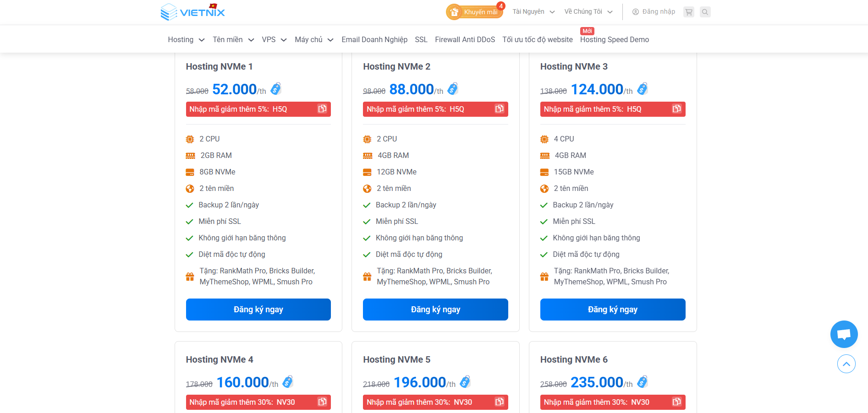Click Đăng ký ngay for Hosting NVMe 2
The height and width of the screenshot is (413, 868).
(x=435, y=310)
